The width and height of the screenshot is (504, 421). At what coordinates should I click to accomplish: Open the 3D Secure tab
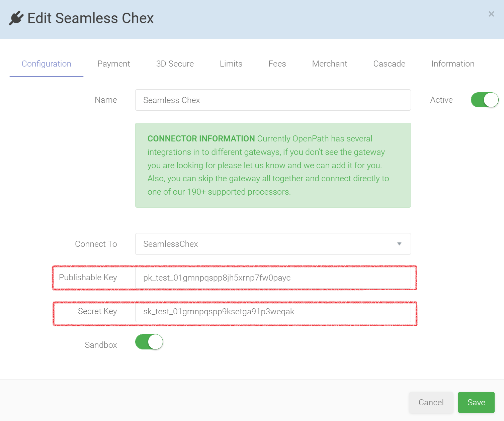click(175, 64)
